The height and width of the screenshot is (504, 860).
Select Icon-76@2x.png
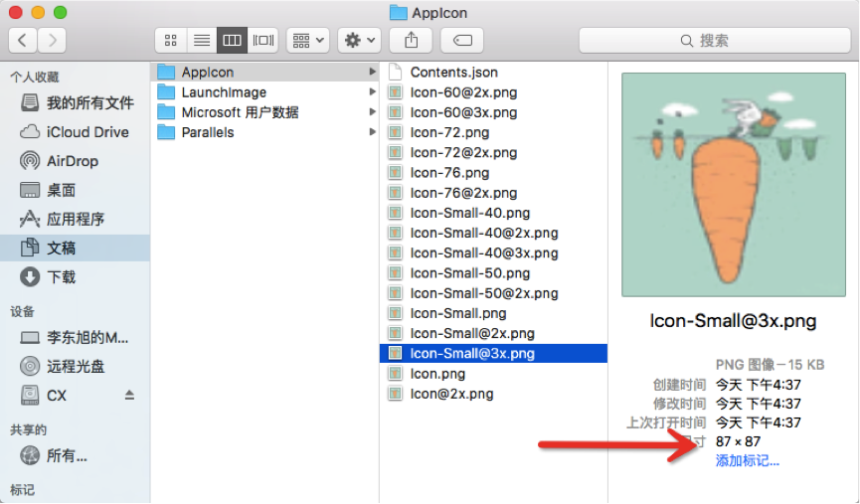[x=493, y=193]
